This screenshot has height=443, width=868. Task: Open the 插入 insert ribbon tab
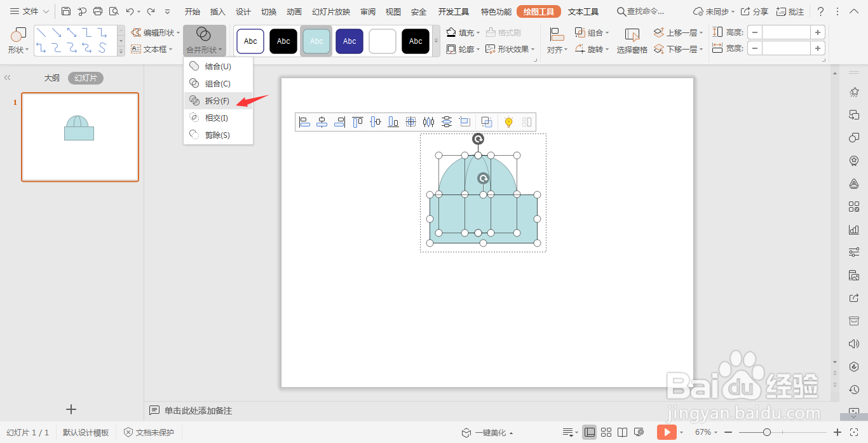[218, 11]
